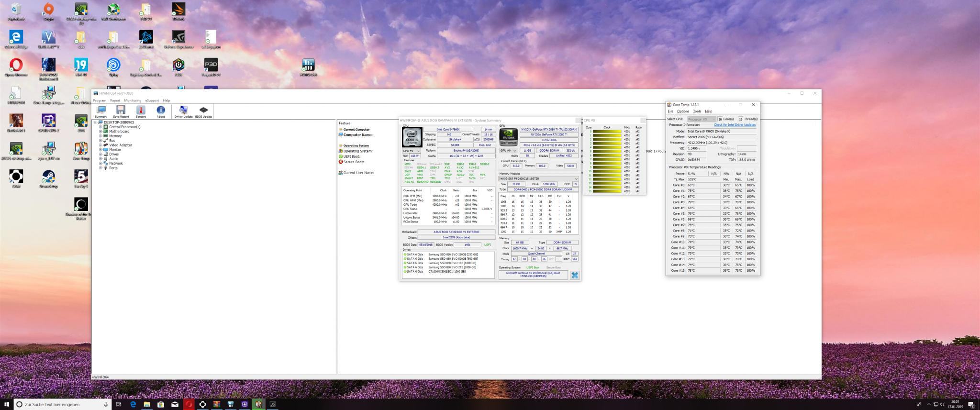Screen dimensions: 980x410
Task: Open Task View on the taskbar
Action: tap(118, 404)
